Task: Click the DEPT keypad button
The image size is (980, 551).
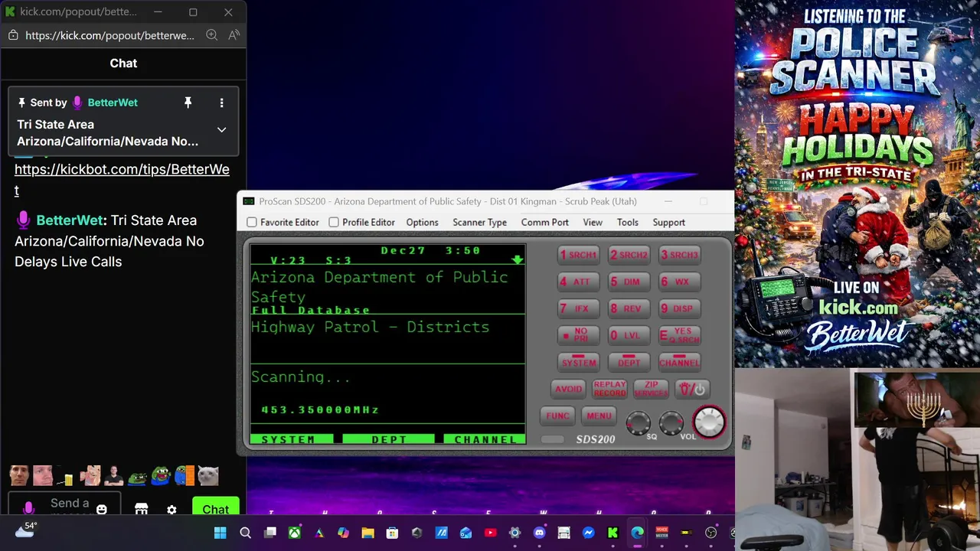Action: click(x=629, y=361)
